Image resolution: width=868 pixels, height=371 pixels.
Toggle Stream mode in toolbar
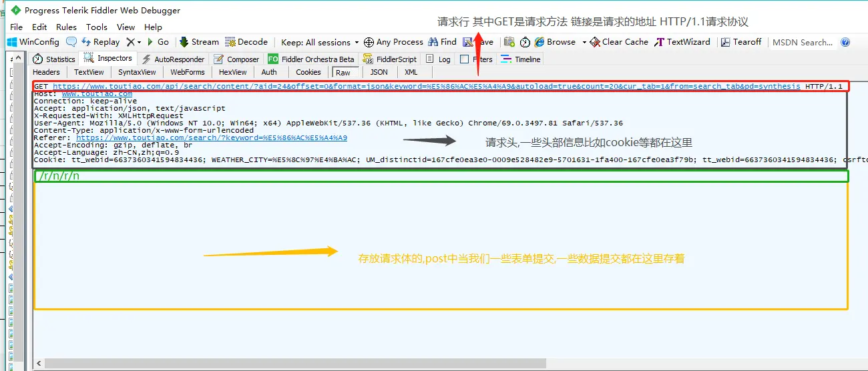pos(199,42)
